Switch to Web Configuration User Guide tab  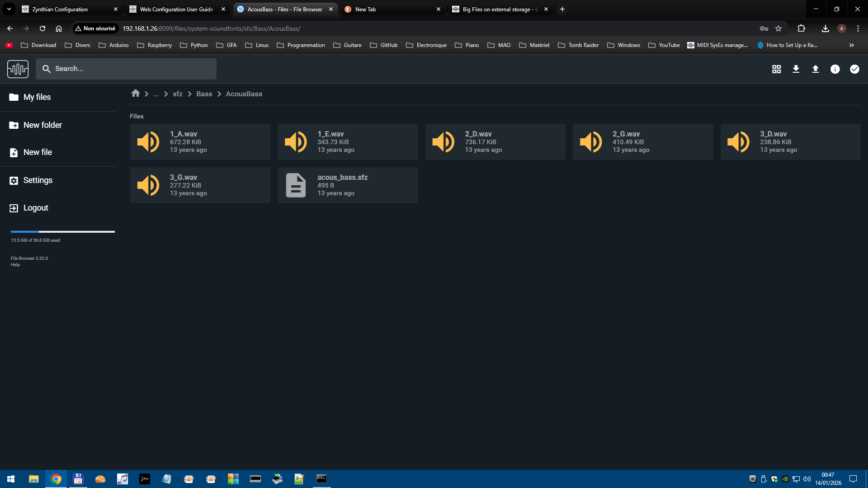click(176, 9)
